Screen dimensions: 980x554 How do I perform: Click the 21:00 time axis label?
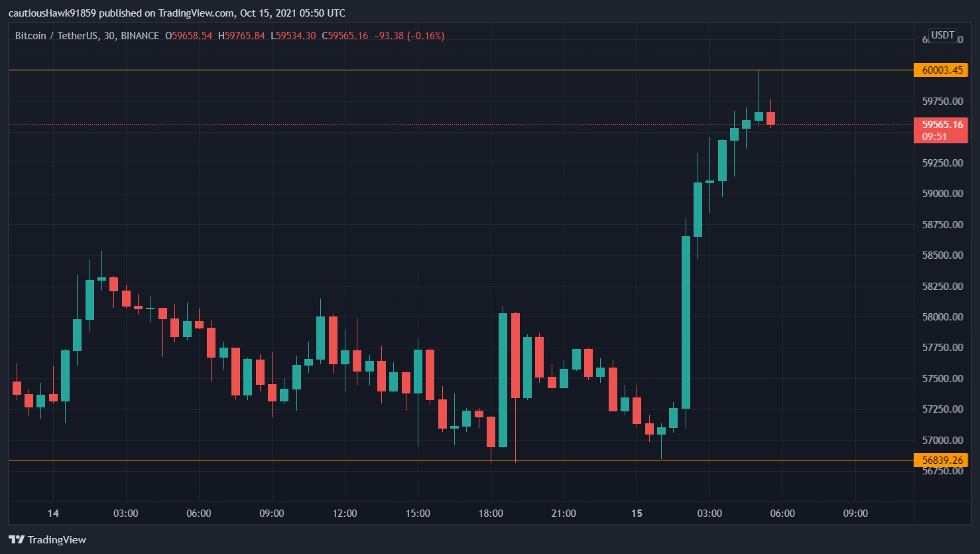564,514
